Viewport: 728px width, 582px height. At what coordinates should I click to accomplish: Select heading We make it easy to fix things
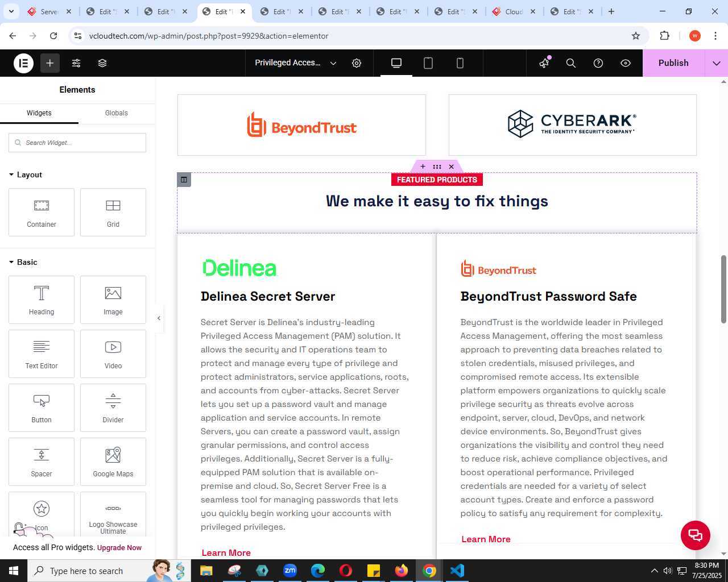pos(437,201)
